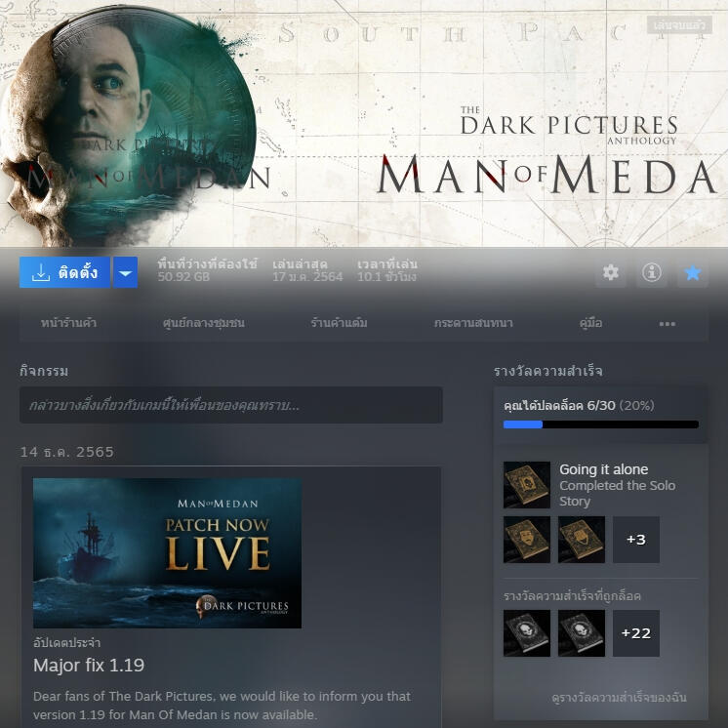Go to the กระดานสนทนา discussions tab
The image size is (728, 728).
point(473,323)
